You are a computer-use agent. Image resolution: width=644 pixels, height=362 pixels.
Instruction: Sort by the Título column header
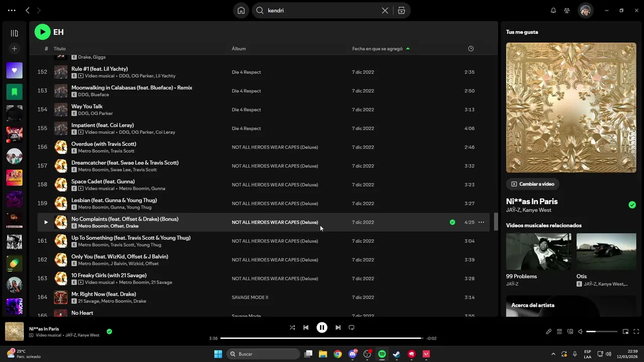pos(60,49)
